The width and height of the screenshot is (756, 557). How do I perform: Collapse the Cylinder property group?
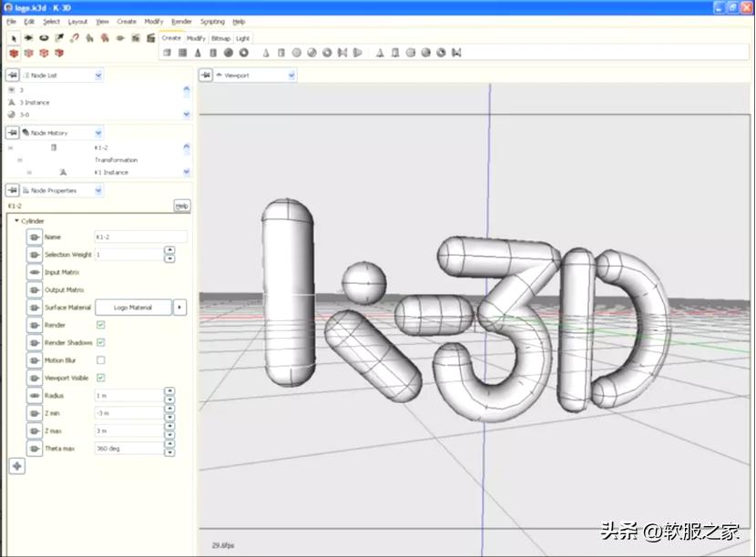click(x=16, y=221)
